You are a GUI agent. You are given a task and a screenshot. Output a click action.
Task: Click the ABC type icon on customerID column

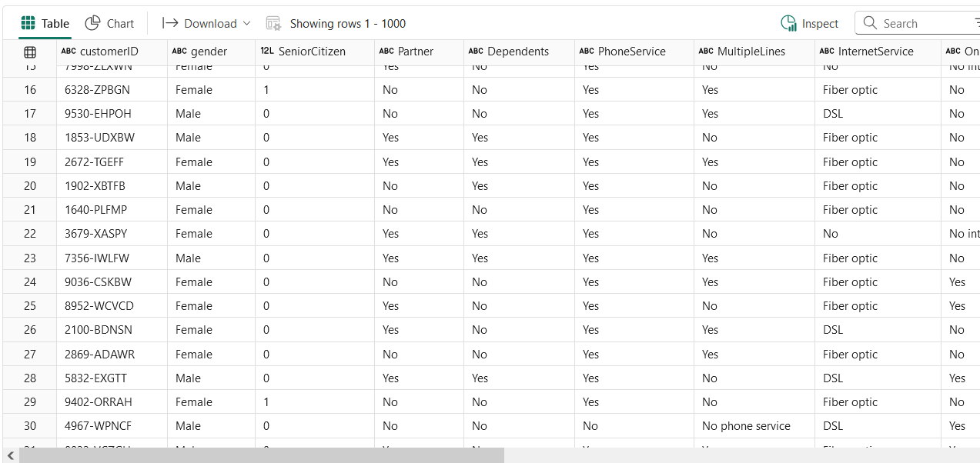coord(68,51)
